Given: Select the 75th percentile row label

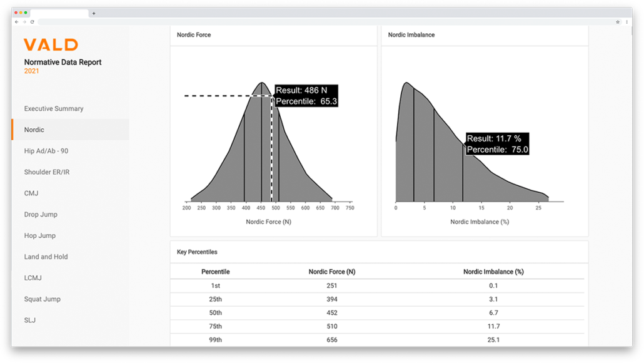Looking at the screenshot, I should [x=215, y=327].
